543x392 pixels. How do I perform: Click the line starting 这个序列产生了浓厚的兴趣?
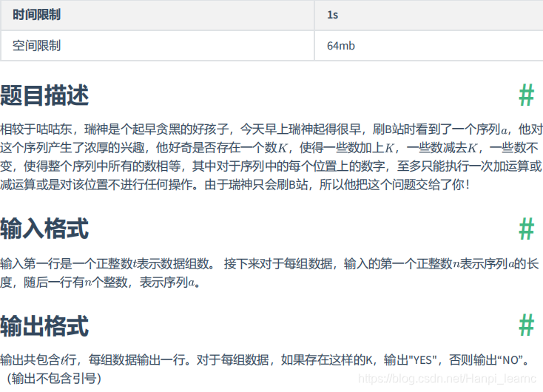(269, 148)
